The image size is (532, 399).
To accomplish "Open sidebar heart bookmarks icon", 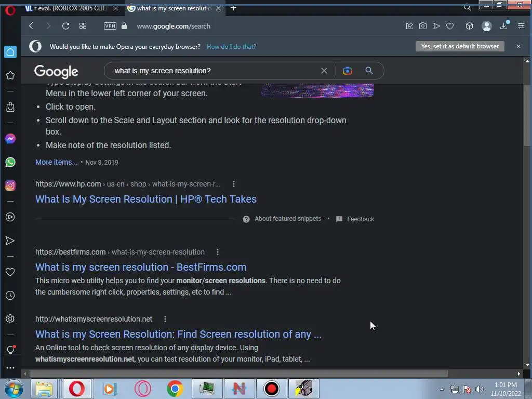I will (10, 272).
